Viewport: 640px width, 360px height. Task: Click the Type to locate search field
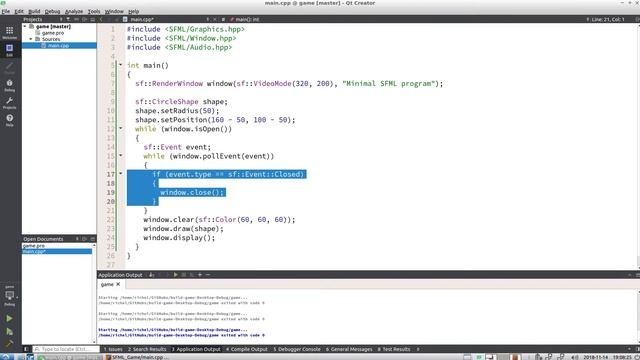[x=66, y=349]
